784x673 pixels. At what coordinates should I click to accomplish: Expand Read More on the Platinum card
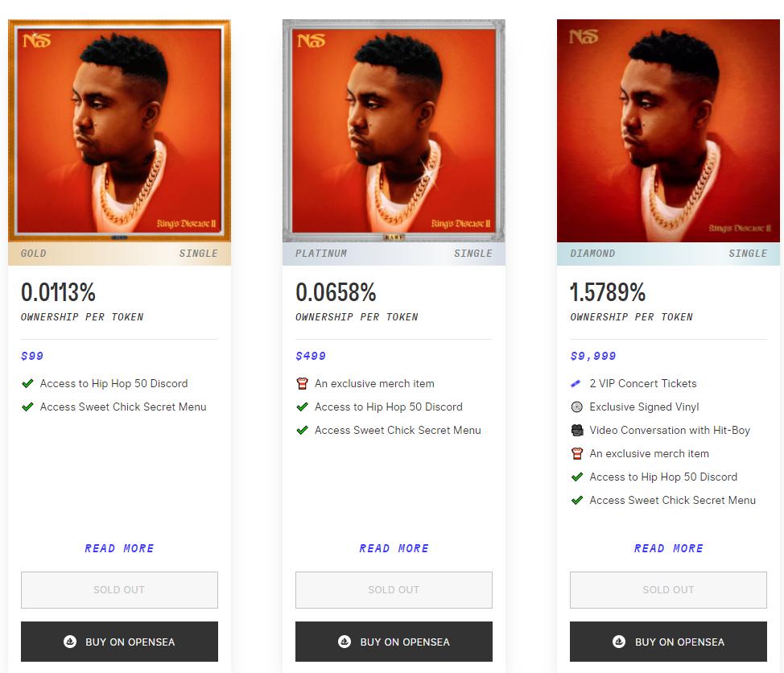(x=394, y=548)
